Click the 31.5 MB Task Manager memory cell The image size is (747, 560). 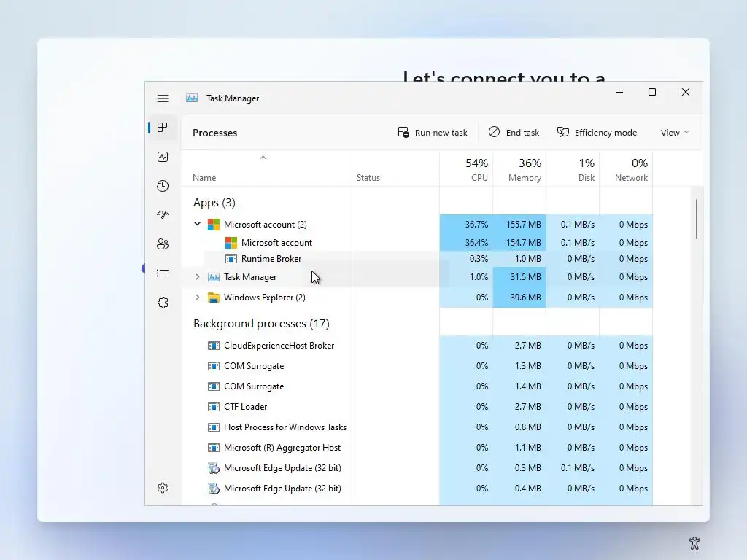click(519, 276)
